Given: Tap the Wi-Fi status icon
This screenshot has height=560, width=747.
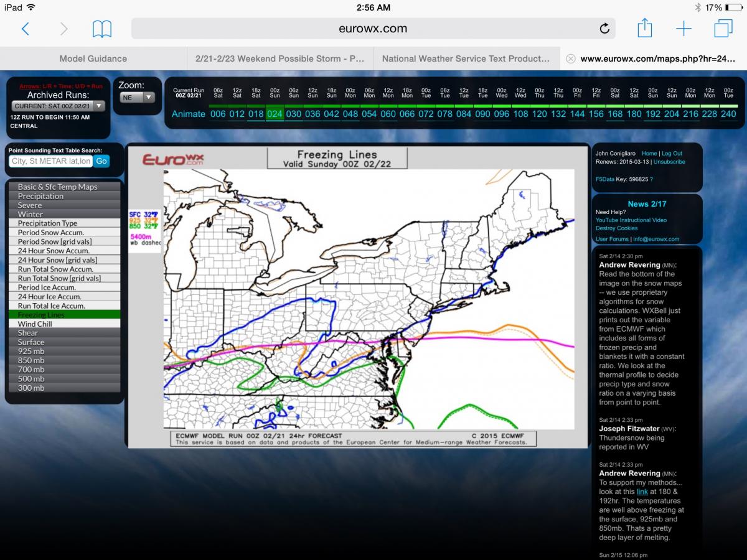Looking at the screenshot, I should tap(32, 7).
